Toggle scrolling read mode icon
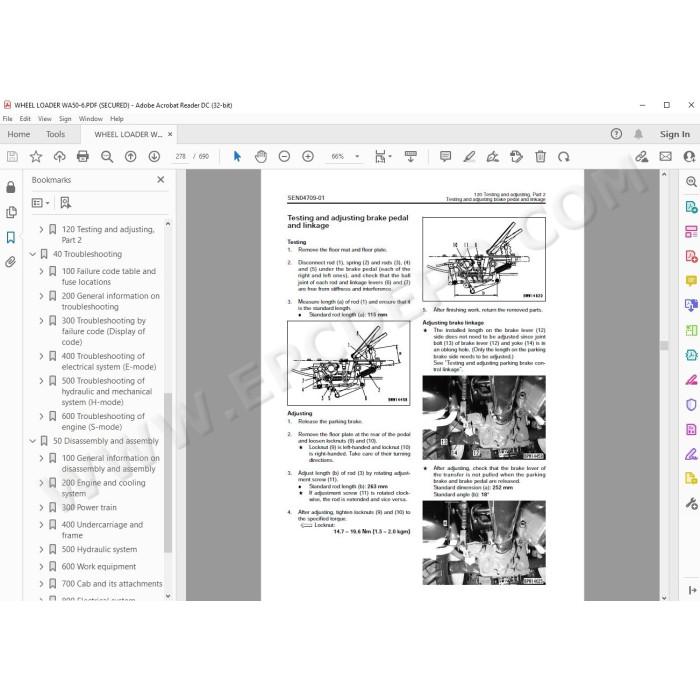The width and height of the screenshot is (700, 700). [410, 157]
